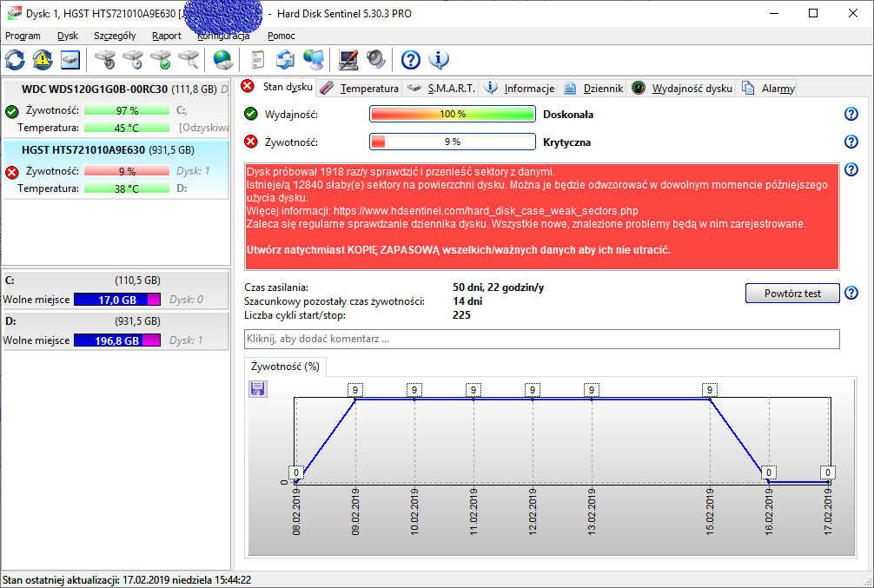This screenshot has height=588, width=874.
Task: Click the warning alert refresh icon
Action: (x=43, y=60)
